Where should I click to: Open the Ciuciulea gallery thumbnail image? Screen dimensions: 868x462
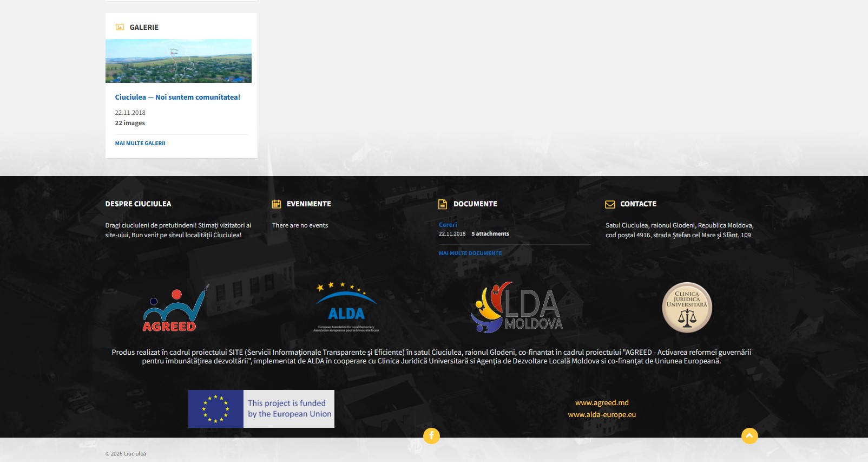tap(179, 61)
